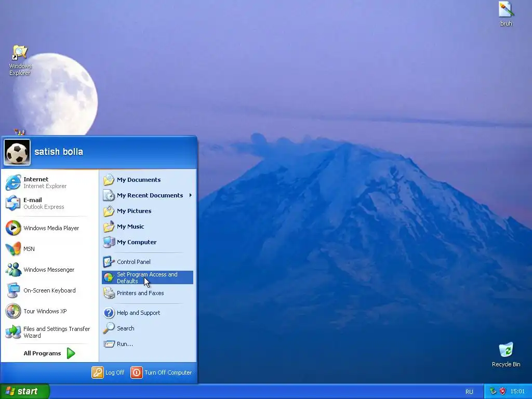532x399 pixels.
Task: Click the 15:01 taskbar clock
Action: pos(517,391)
